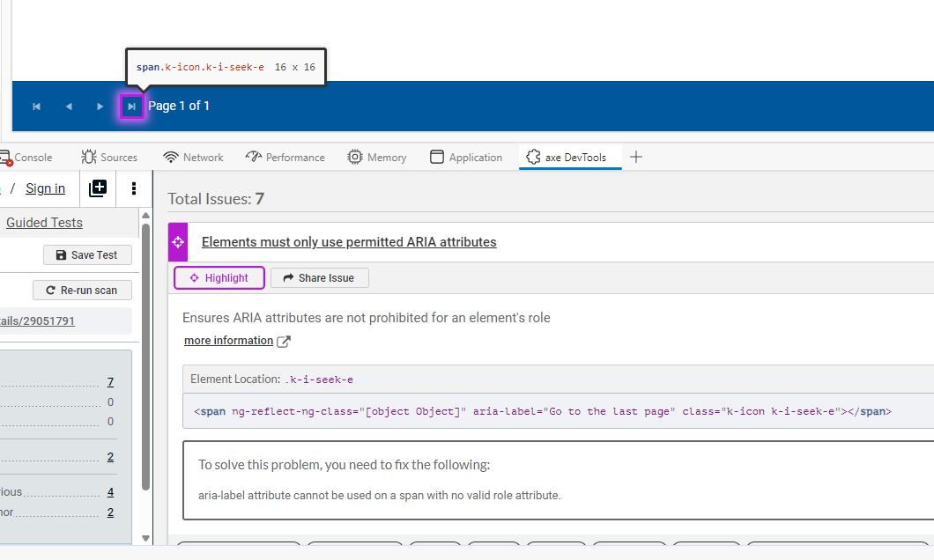Viewport: 934px width, 560px height.
Task: Open the Sign in link
Action: click(45, 188)
